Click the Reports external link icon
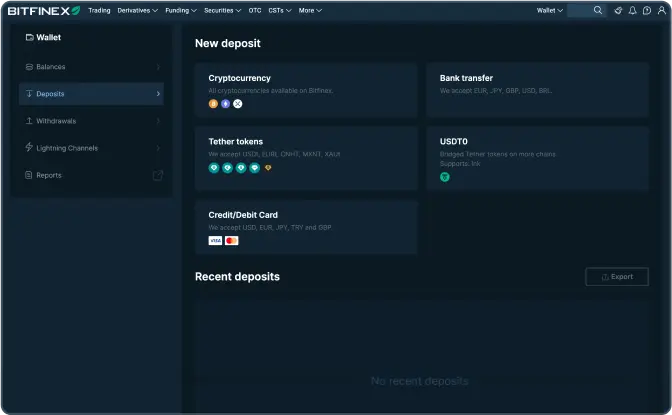Viewport: 672px width, 415px height. coord(158,175)
